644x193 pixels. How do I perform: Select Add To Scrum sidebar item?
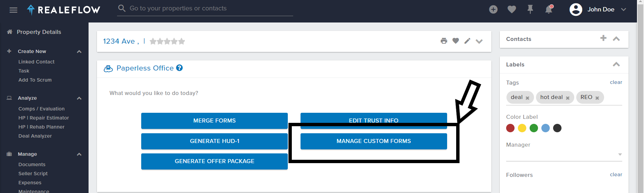pyautogui.click(x=35, y=80)
